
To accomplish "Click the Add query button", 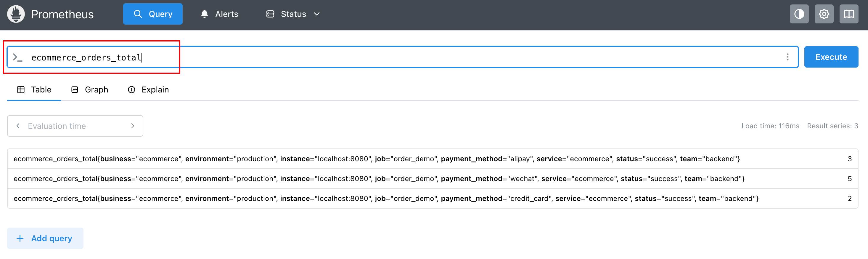I will click(x=45, y=239).
